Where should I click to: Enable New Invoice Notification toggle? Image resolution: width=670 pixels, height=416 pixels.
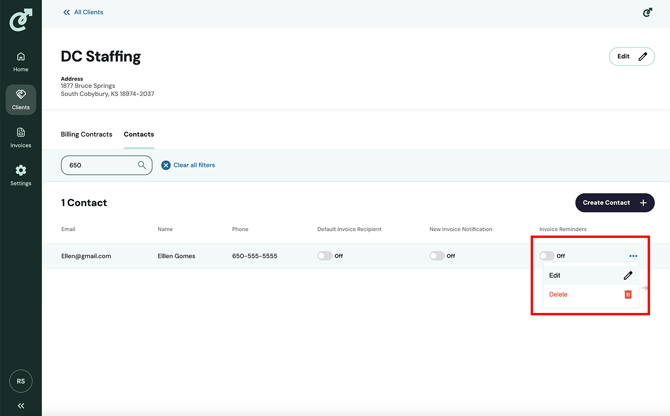437,256
